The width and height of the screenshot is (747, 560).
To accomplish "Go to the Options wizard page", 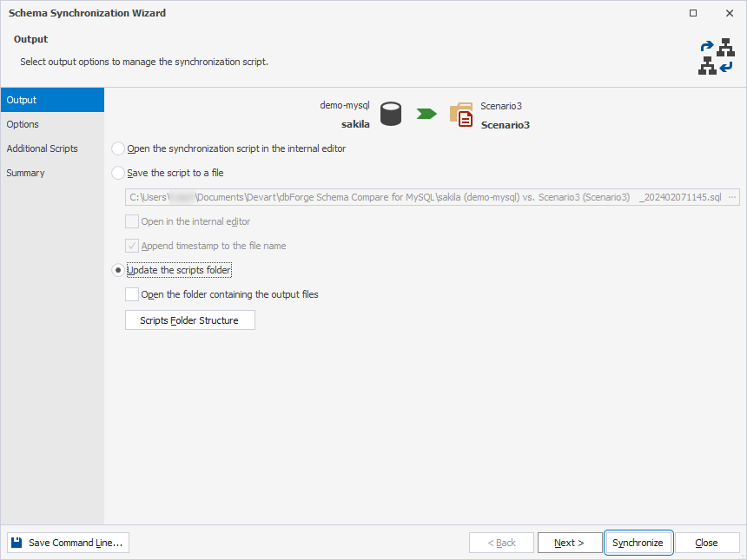I will pyautogui.click(x=52, y=124).
